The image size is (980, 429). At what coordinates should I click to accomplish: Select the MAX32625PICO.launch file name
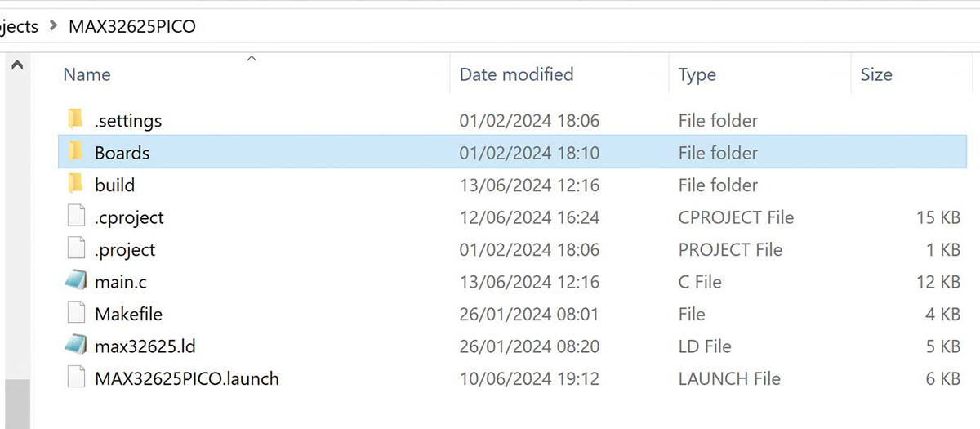click(186, 379)
